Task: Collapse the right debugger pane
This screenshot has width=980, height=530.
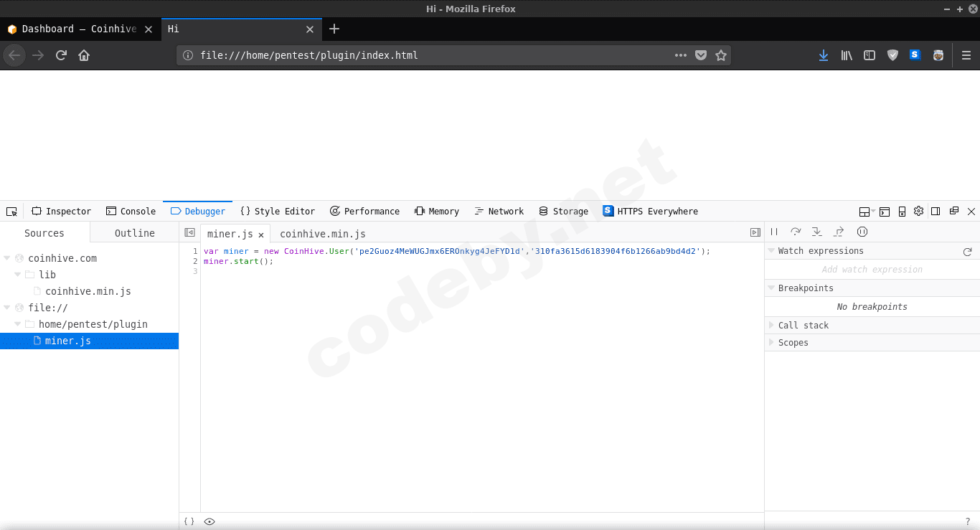Action: (755, 232)
